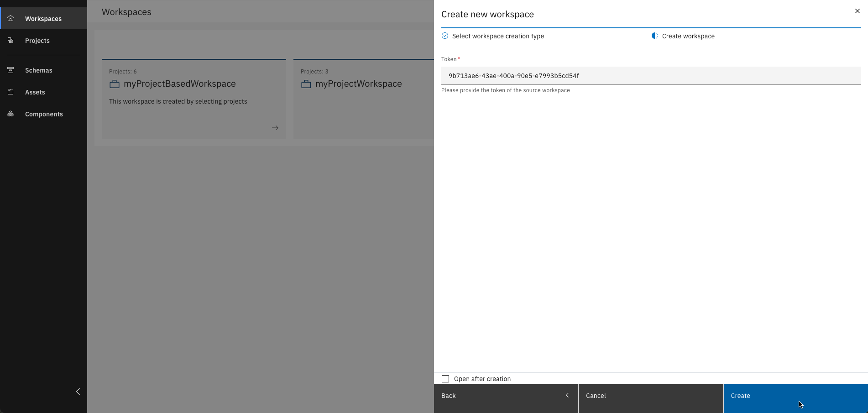The height and width of the screenshot is (413, 868).
Task: Enable the Open after creation checkbox
Action: [445, 378]
